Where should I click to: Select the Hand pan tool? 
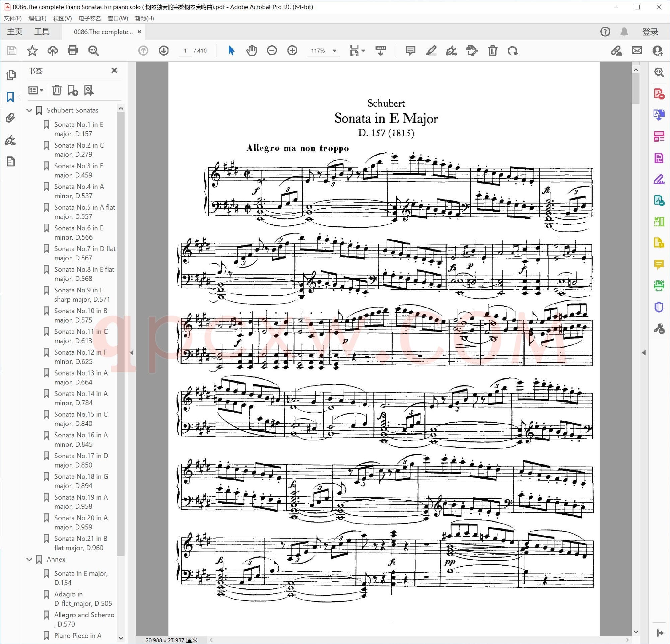pos(251,51)
